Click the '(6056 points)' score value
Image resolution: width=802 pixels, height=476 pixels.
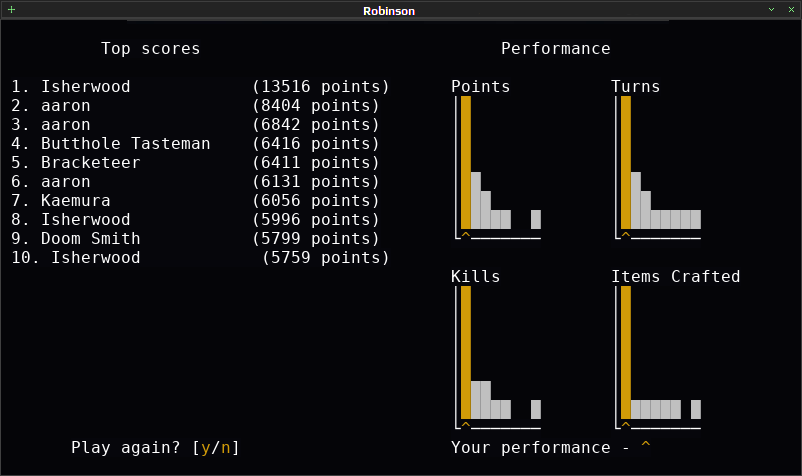pyautogui.click(x=316, y=200)
